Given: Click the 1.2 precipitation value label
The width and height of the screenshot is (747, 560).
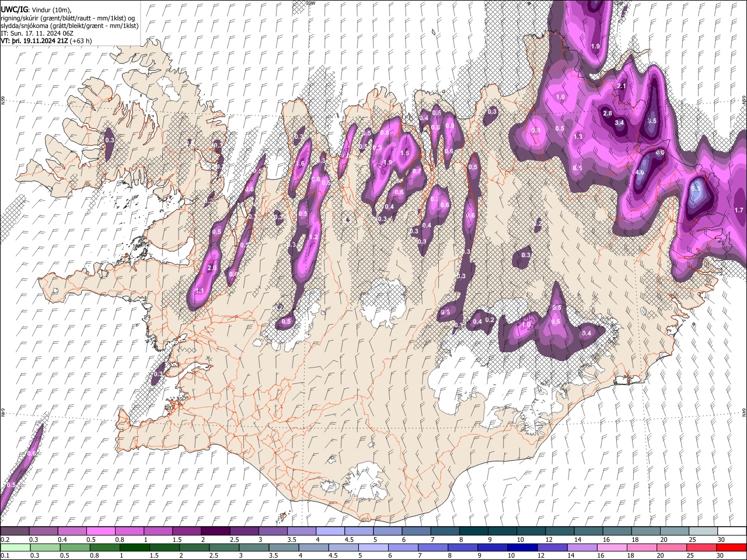Looking at the screenshot, I should coord(313,237).
